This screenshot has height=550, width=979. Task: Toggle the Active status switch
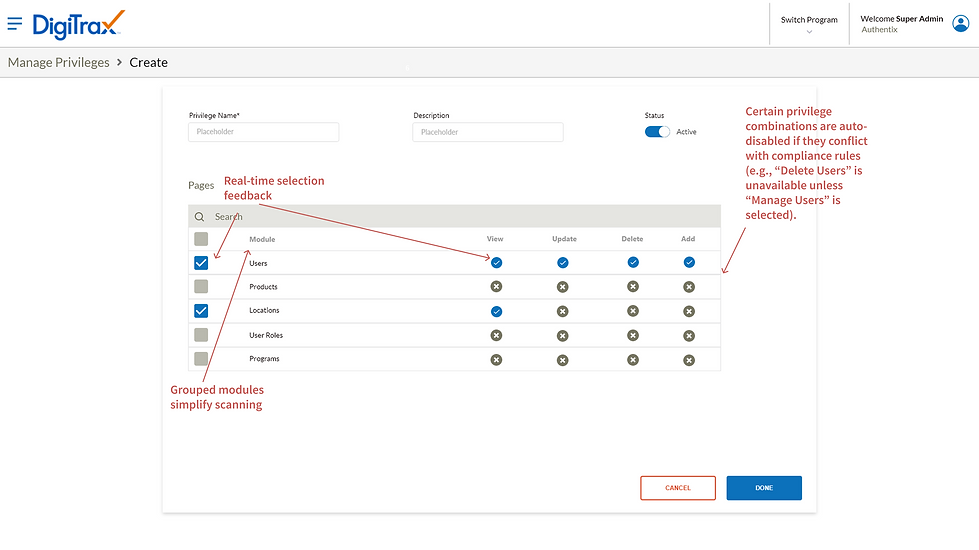tap(657, 132)
